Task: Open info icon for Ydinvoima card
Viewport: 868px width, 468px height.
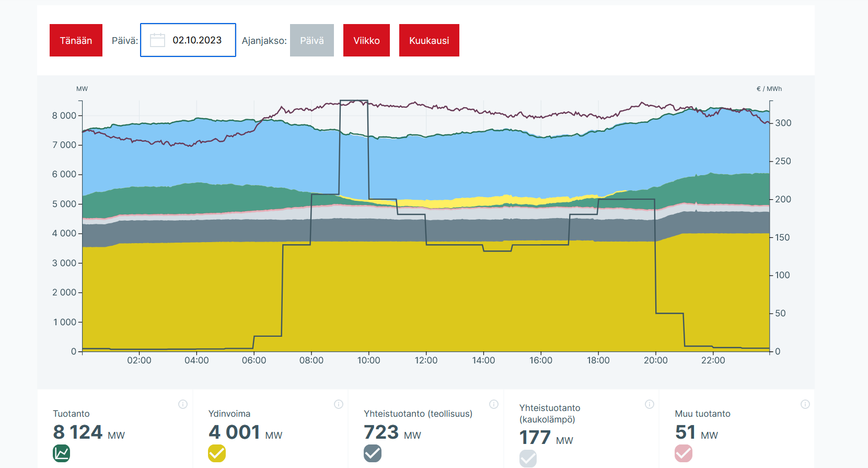Action: [339, 404]
